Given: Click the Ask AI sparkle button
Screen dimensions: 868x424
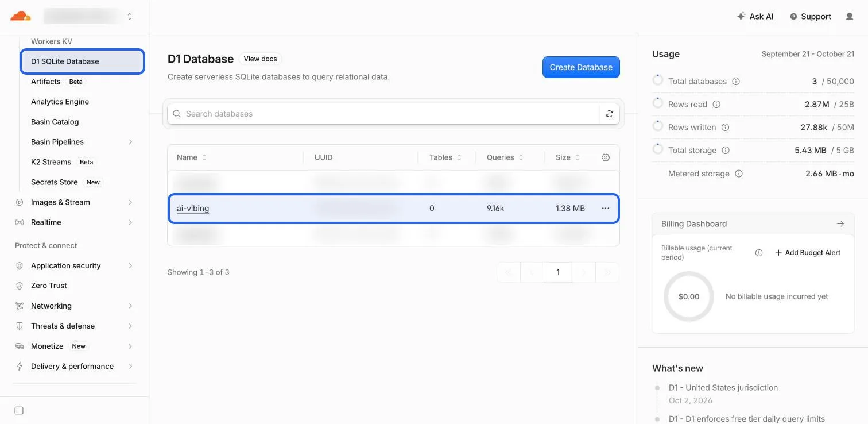Looking at the screenshot, I should click(755, 17).
